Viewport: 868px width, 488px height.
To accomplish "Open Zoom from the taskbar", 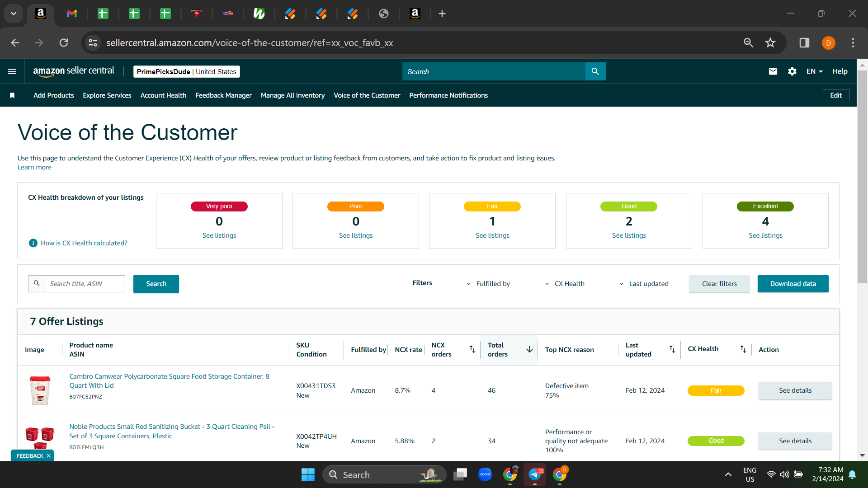I will pyautogui.click(x=485, y=474).
